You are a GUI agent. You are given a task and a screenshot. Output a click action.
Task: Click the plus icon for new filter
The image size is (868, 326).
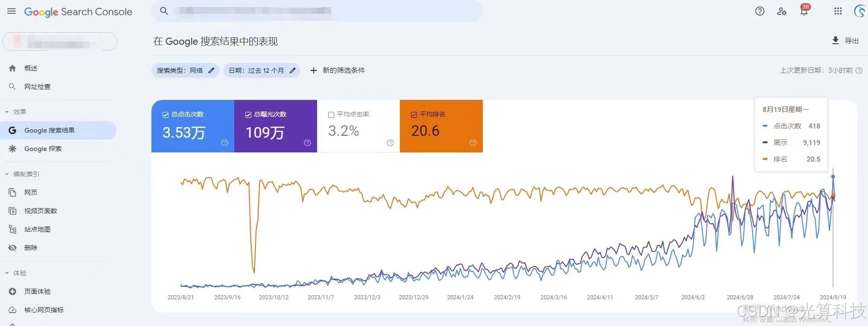(313, 70)
